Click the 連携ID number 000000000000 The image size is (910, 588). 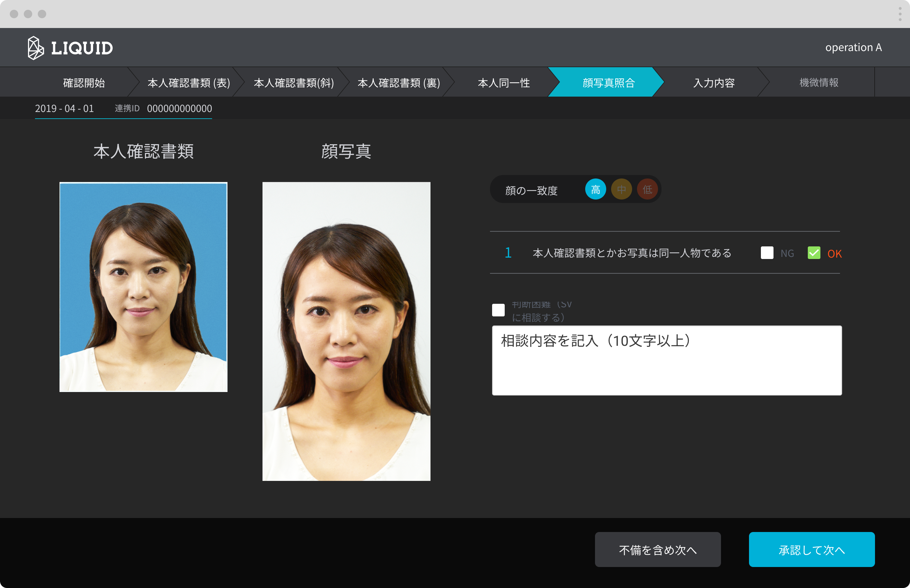click(x=180, y=108)
